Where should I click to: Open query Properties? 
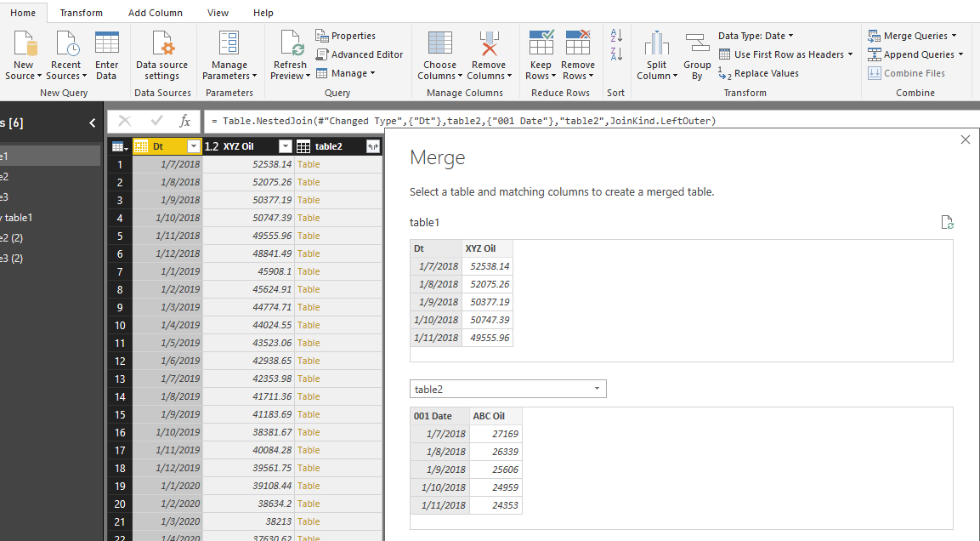pos(346,36)
